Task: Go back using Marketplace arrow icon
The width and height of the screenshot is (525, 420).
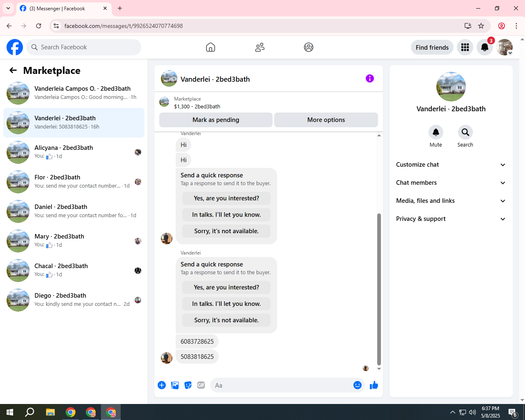Action: (13, 70)
